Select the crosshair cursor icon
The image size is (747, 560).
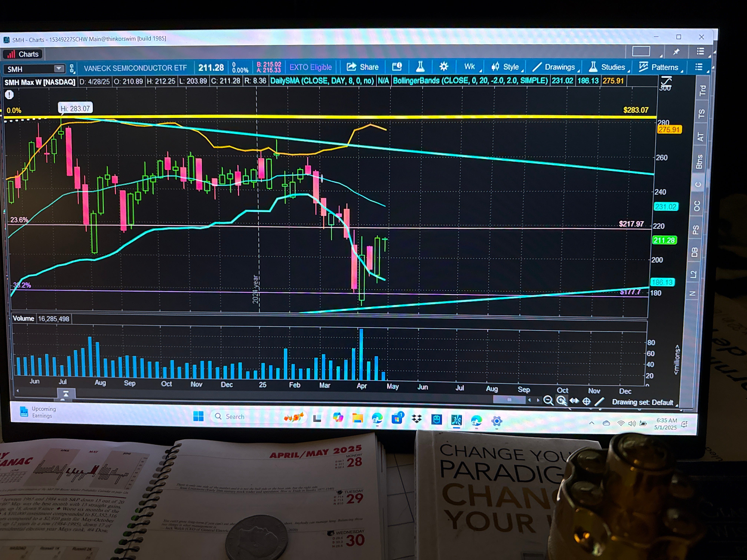coord(587,401)
